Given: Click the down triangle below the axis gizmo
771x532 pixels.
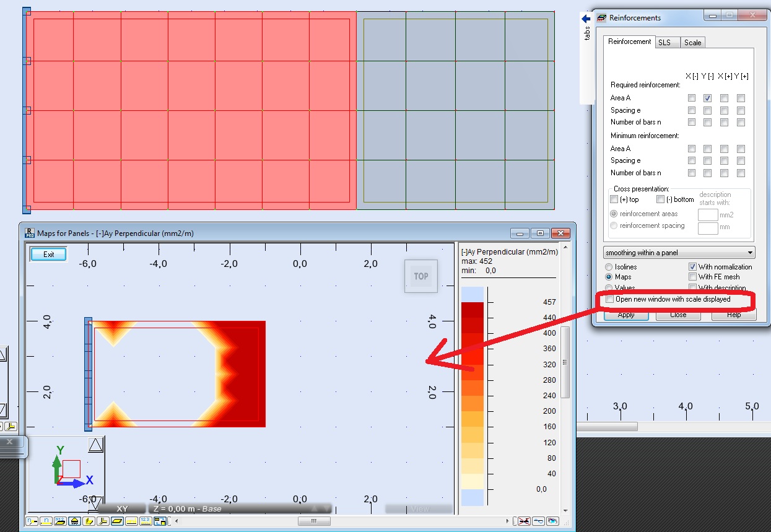Looking at the screenshot, I should 95,502.
